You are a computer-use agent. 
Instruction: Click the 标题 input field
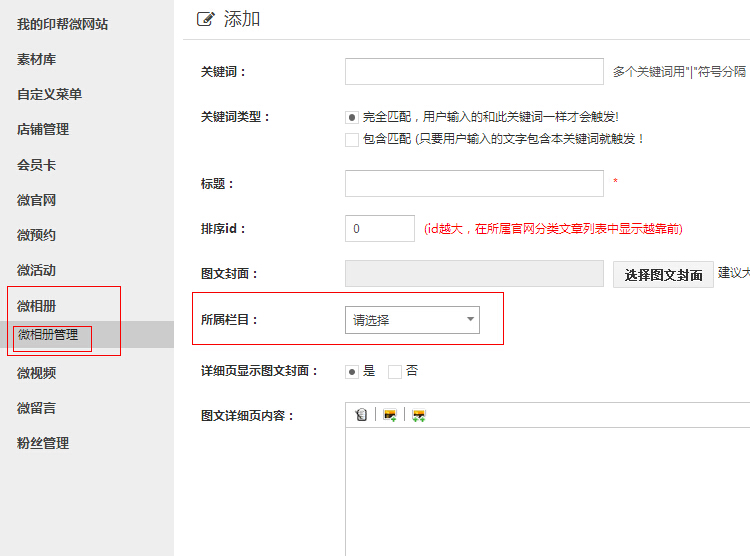tap(474, 184)
